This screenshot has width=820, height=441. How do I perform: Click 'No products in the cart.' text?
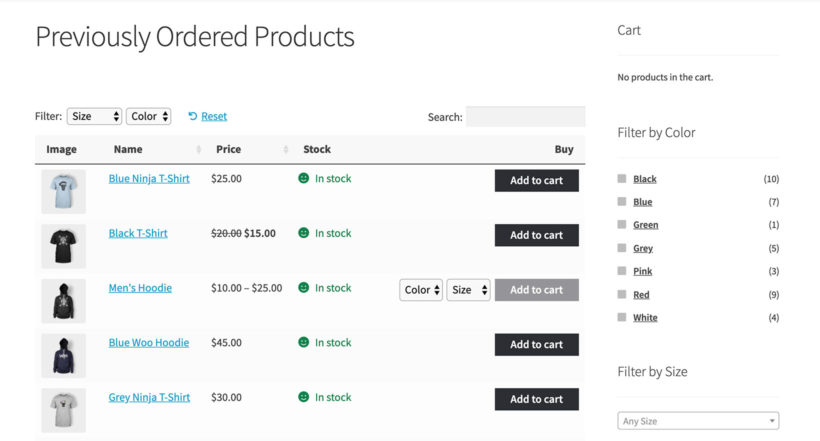point(665,77)
